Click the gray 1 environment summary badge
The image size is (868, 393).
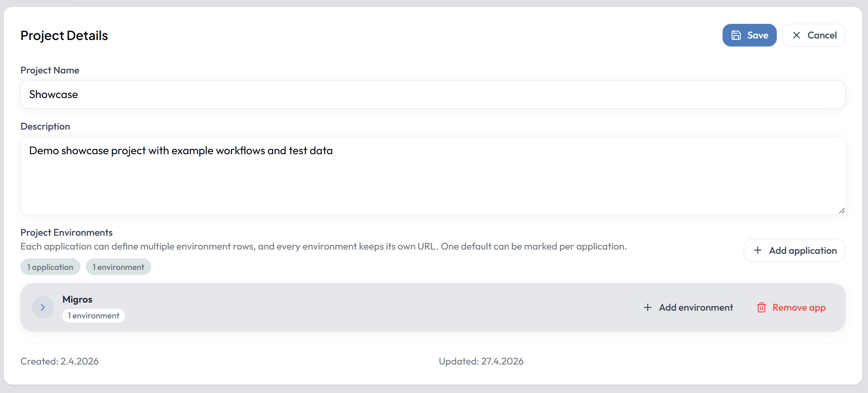pos(119,267)
